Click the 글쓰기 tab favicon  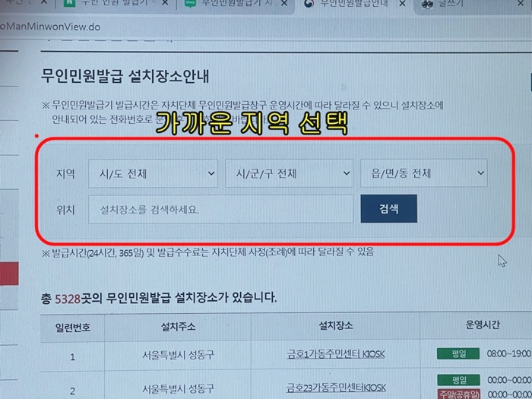(x=427, y=5)
